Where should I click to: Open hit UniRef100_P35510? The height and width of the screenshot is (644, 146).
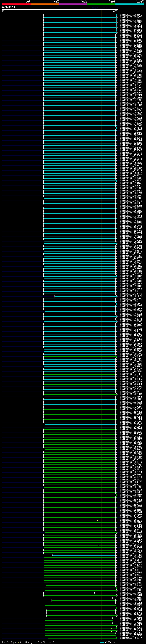click(131, 20)
